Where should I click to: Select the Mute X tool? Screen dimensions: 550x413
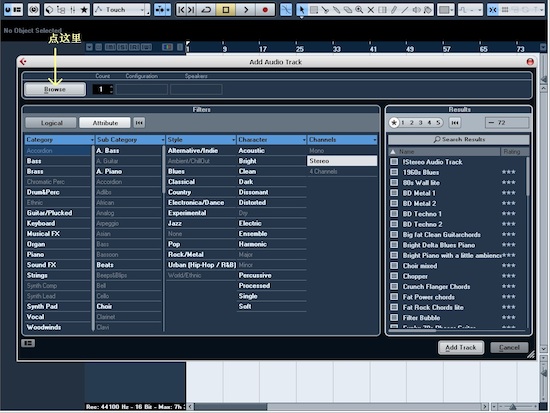(370, 10)
